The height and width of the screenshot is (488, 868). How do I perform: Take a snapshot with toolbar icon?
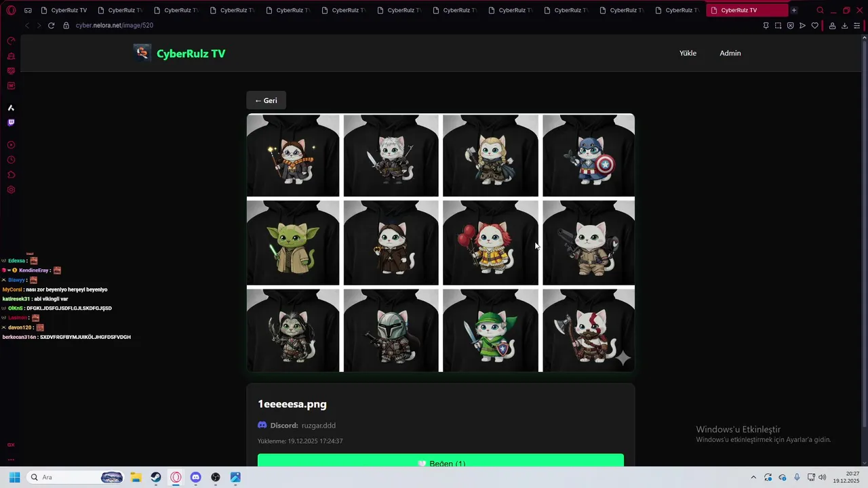778,26
